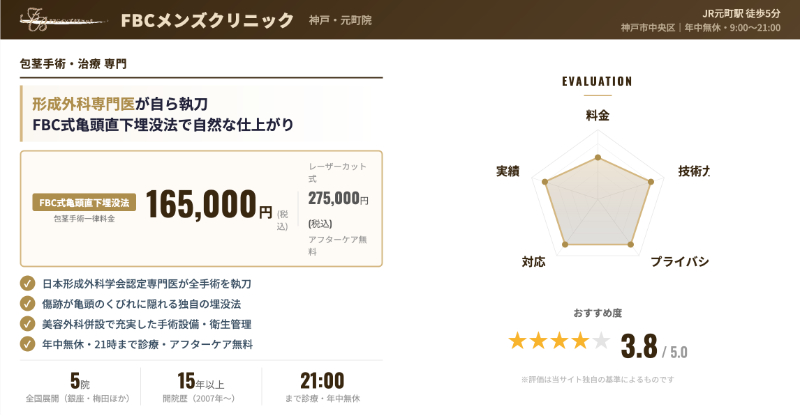
Task: Click the 料金 label on radar chart
Action: (x=597, y=116)
